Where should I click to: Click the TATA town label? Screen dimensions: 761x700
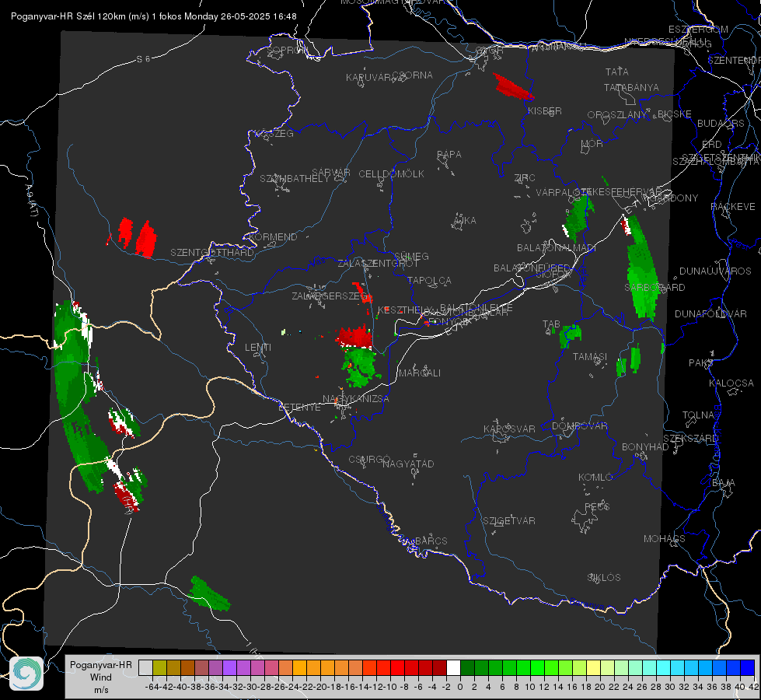(617, 72)
